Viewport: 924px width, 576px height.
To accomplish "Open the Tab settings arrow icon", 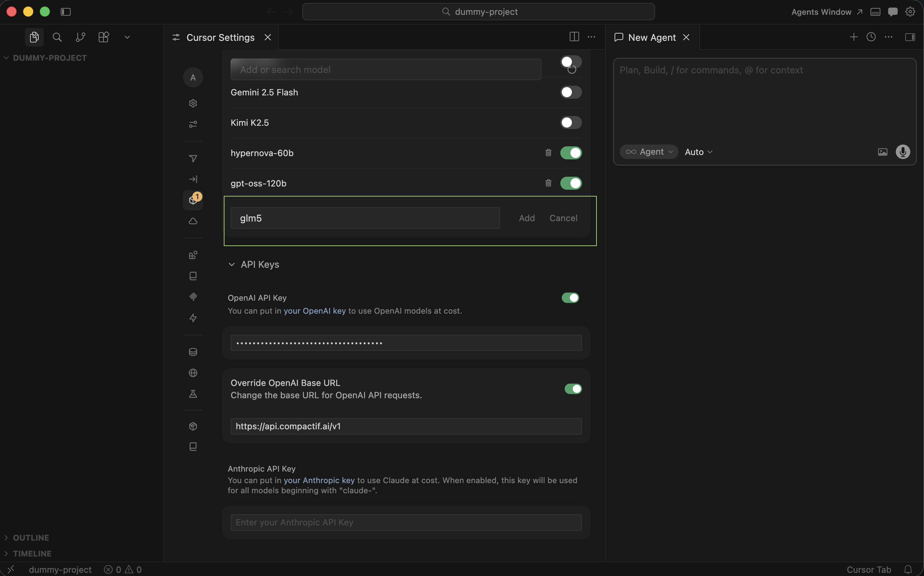I will point(193,179).
